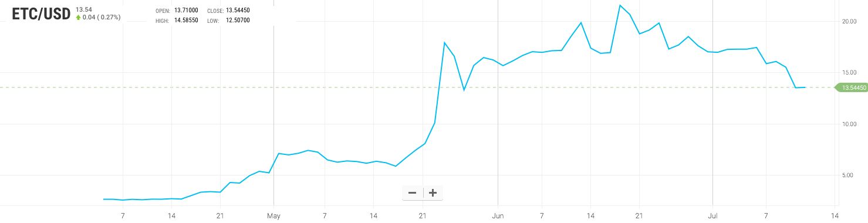This screenshot has width=868, height=223.
Task: Click the Jul label on time axis
Action: tap(712, 215)
